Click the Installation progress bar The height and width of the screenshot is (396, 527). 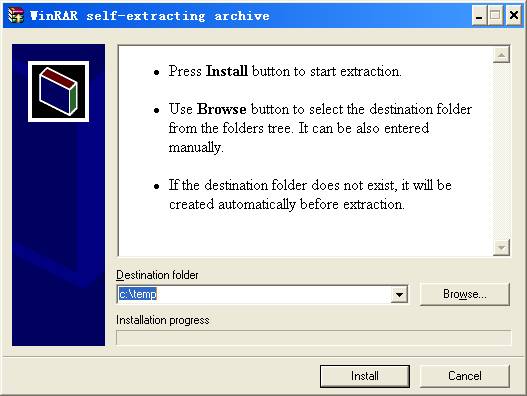click(x=314, y=338)
